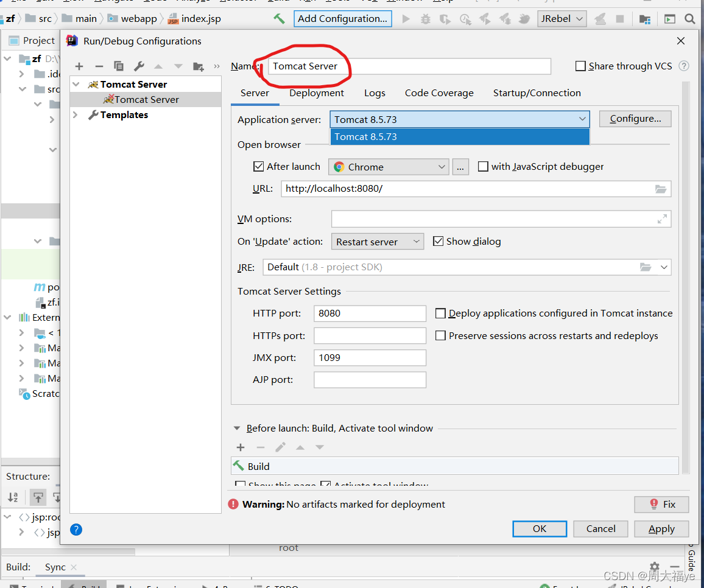Select Build item in before launch list
Image resolution: width=704 pixels, height=588 pixels.
[x=454, y=466]
